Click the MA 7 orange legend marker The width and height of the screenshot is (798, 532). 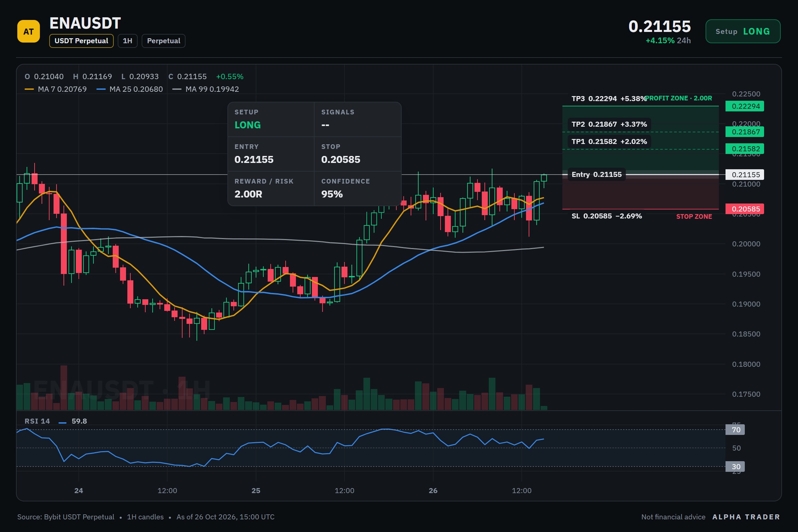pyautogui.click(x=29, y=89)
